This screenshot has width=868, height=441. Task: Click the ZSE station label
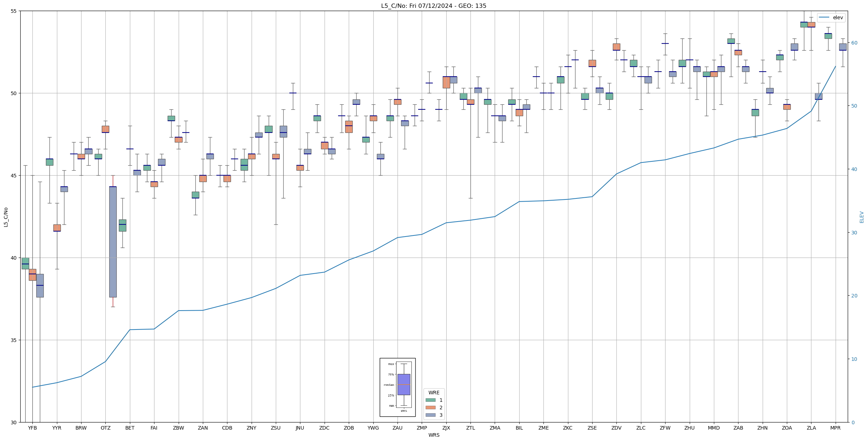click(x=592, y=428)
